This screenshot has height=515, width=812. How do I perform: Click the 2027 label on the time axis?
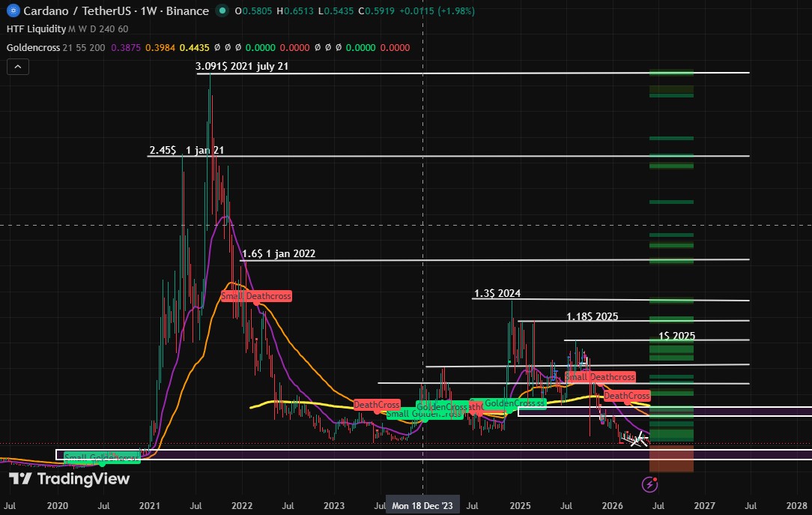click(x=704, y=506)
